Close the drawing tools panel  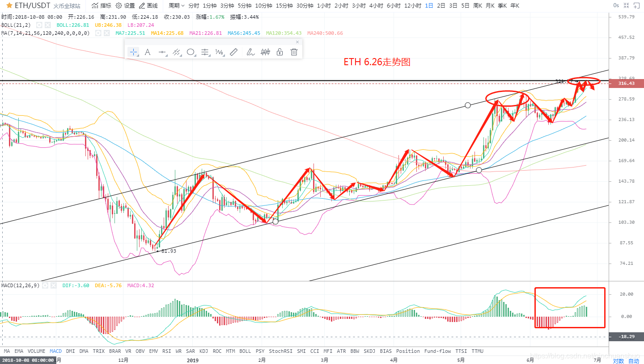297,42
